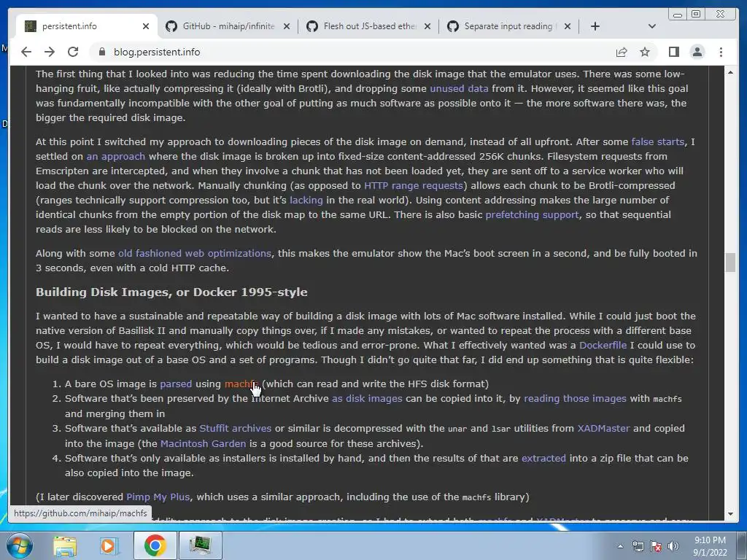Open the monitor app taskbar icon
Image resolution: width=747 pixels, height=560 pixels.
coord(200,545)
